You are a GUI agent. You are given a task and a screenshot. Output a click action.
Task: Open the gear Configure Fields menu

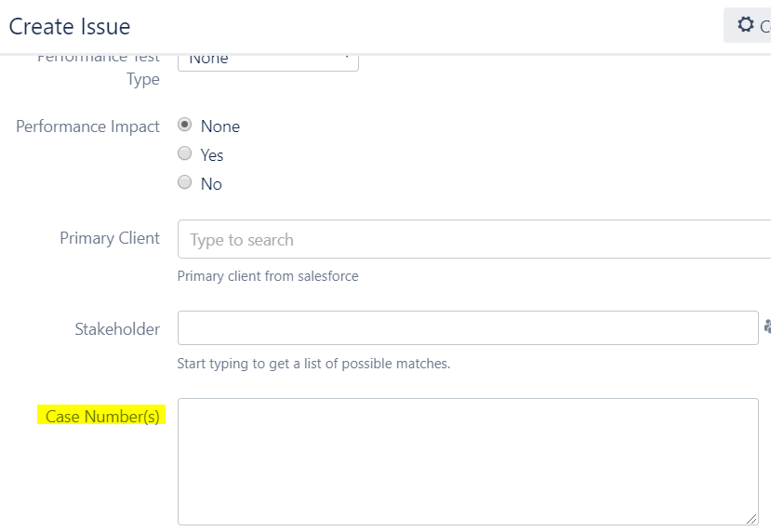(x=748, y=24)
